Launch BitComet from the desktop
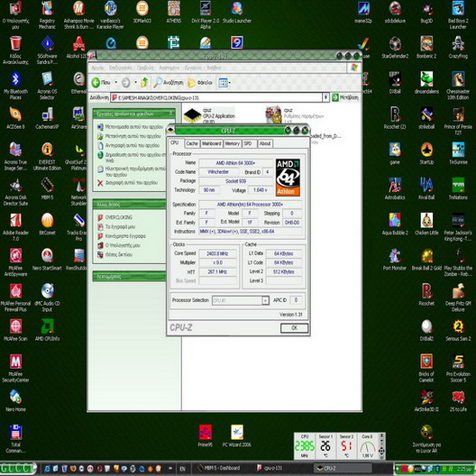Image resolution: width=476 pixels, height=476 pixels. click(x=47, y=224)
